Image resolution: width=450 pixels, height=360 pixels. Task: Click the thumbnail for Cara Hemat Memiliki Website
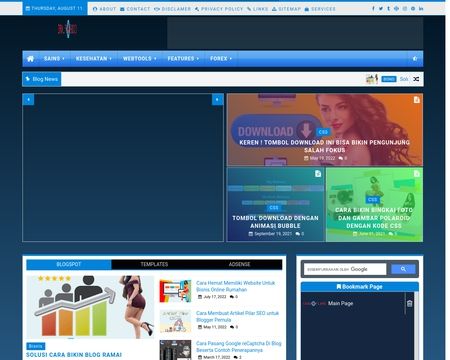175,291
